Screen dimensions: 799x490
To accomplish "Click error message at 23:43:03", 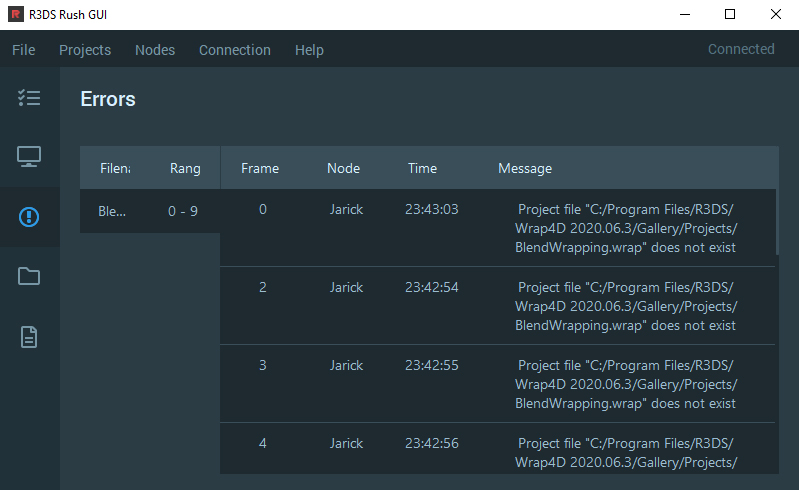I will click(x=626, y=228).
